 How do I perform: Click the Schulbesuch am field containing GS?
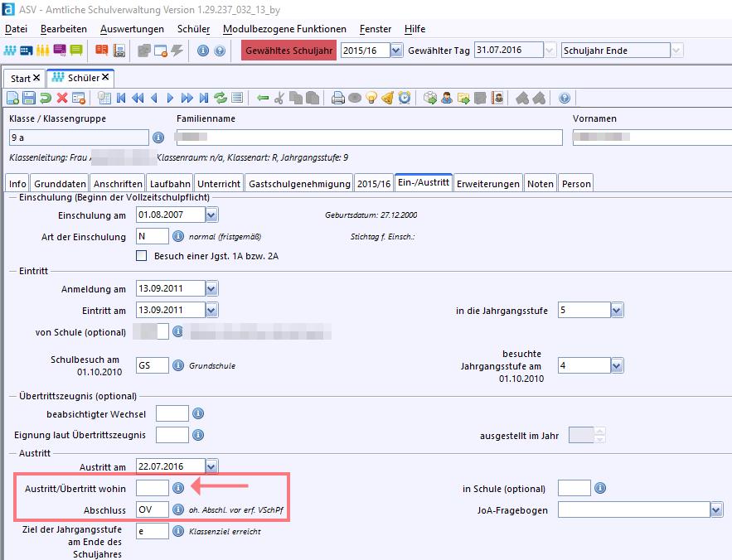(153, 365)
